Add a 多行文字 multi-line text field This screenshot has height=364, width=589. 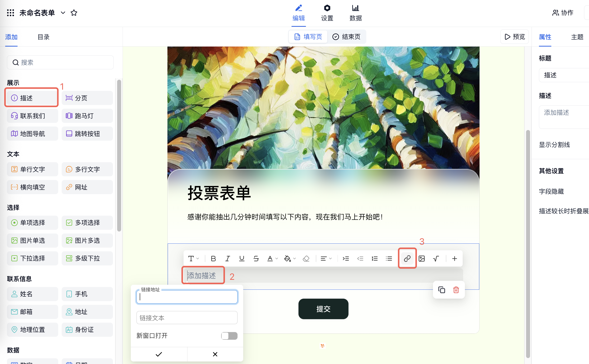click(x=87, y=169)
